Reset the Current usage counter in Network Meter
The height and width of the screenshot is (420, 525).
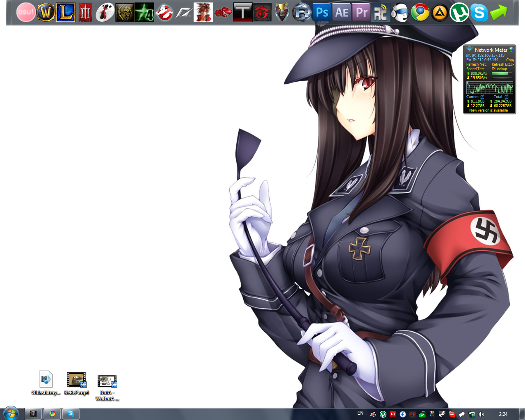tap(482, 97)
